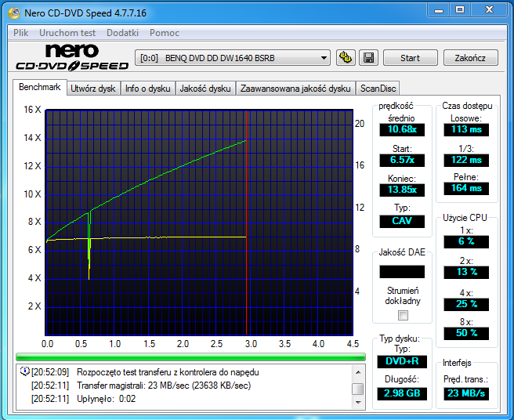Click the 8x CPU usage 50 %
This screenshot has height=420, width=514.
pyautogui.click(x=466, y=334)
